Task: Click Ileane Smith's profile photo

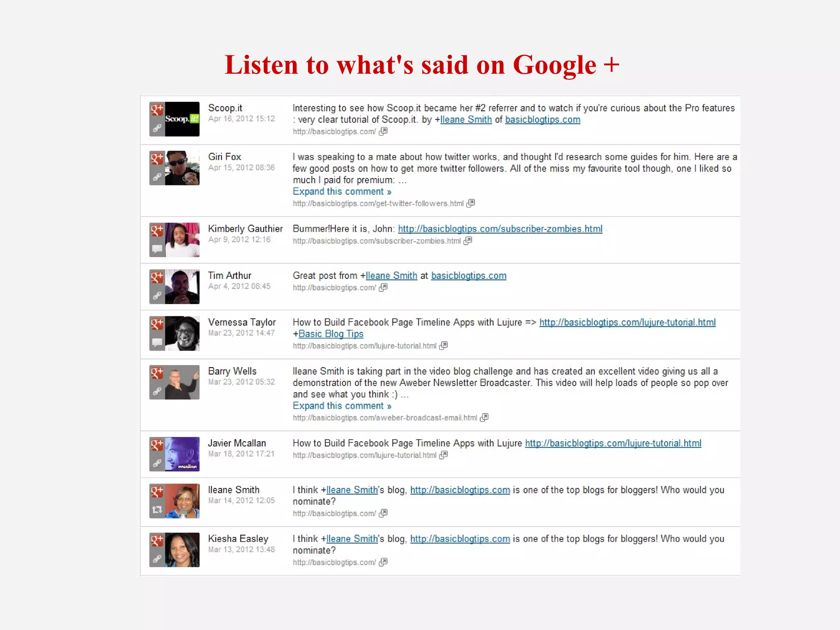Action: tap(182, 501)
